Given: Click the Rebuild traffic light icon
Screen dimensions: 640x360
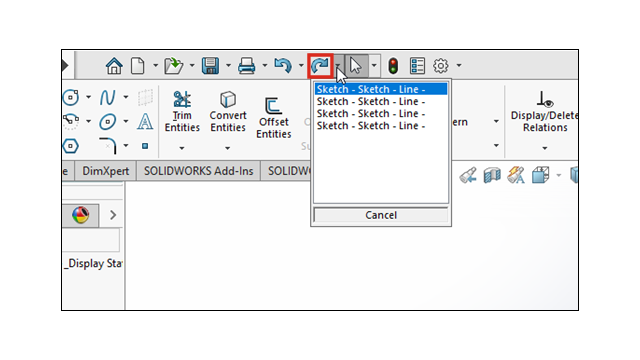Looking at the screenshot, I should click(393, 66).
